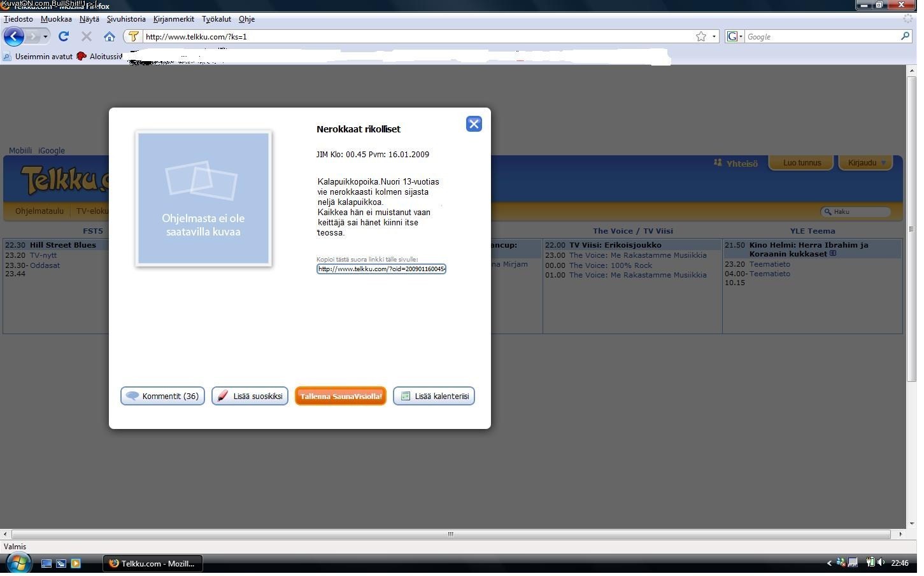Open the Ohjelmataulu tab
924x576 pixels.
tap(39, 211)
